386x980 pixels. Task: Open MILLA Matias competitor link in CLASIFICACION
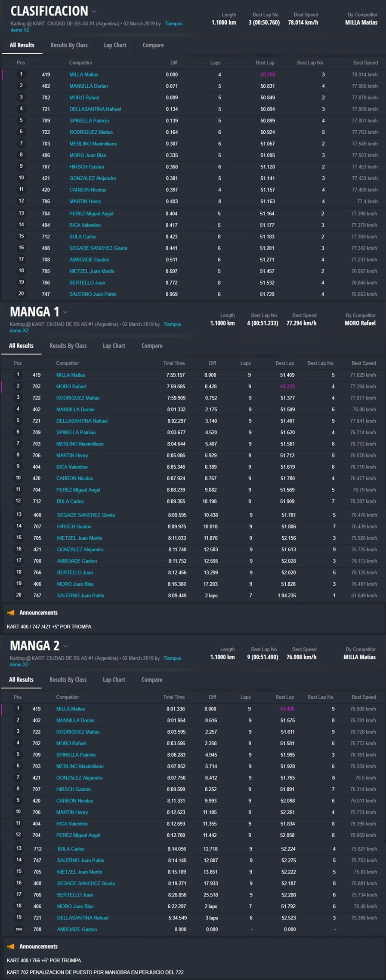[x=83, y=75]
